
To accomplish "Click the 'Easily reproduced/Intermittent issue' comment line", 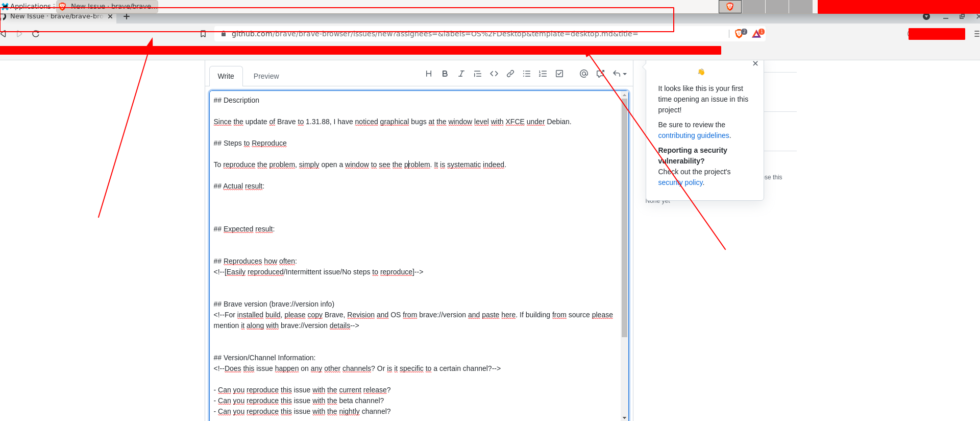I will pyautogui.click(x=318, y=272).
